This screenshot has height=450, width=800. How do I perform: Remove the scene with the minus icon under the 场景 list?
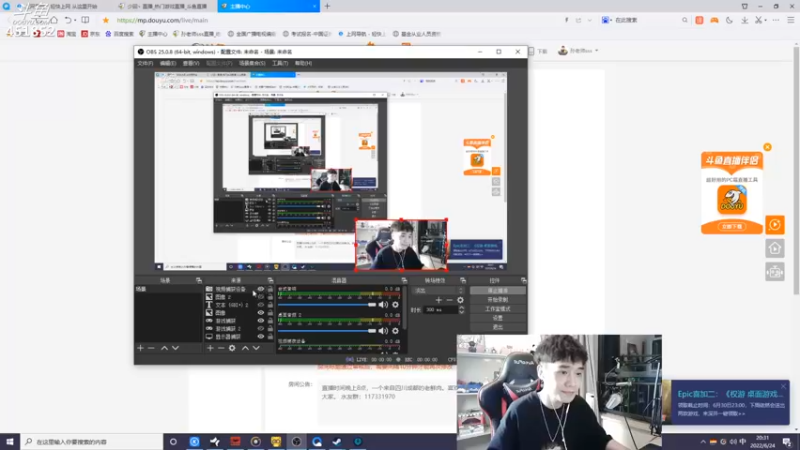151,348
